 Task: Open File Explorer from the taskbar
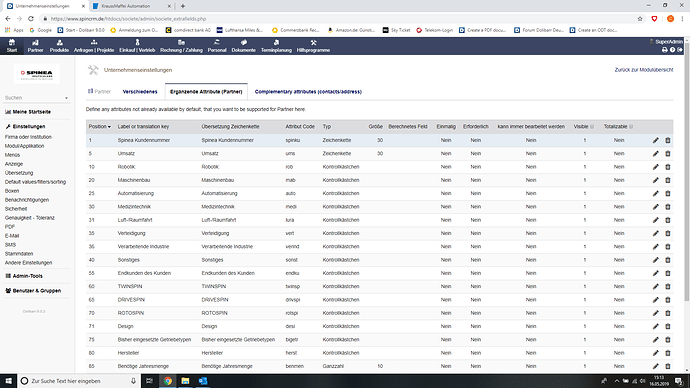(185, 381)
